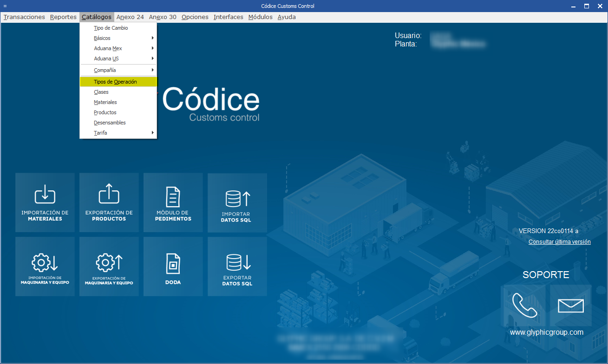Select Clases from Catálogos menu
The image size is (608, 364).
tap(118, 92)
